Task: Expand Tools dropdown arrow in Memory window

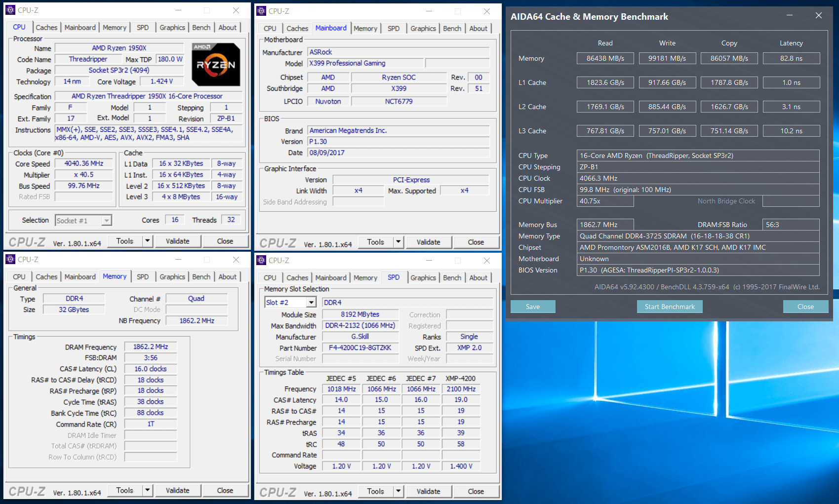Action: [147, 490]
